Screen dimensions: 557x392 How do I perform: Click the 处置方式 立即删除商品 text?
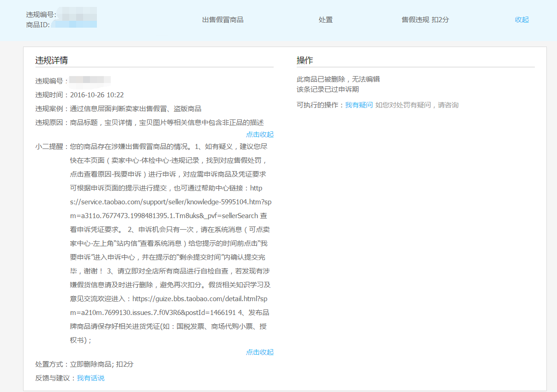click(x=102, y=364)
